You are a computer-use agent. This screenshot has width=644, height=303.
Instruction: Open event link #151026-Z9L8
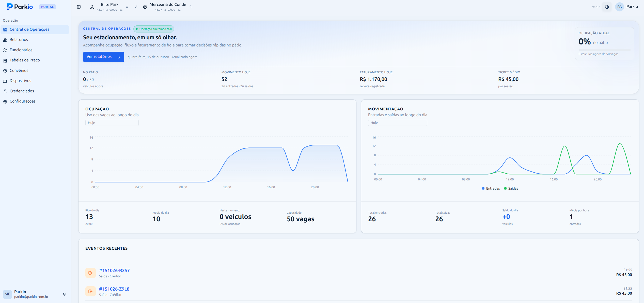[114, 289]
